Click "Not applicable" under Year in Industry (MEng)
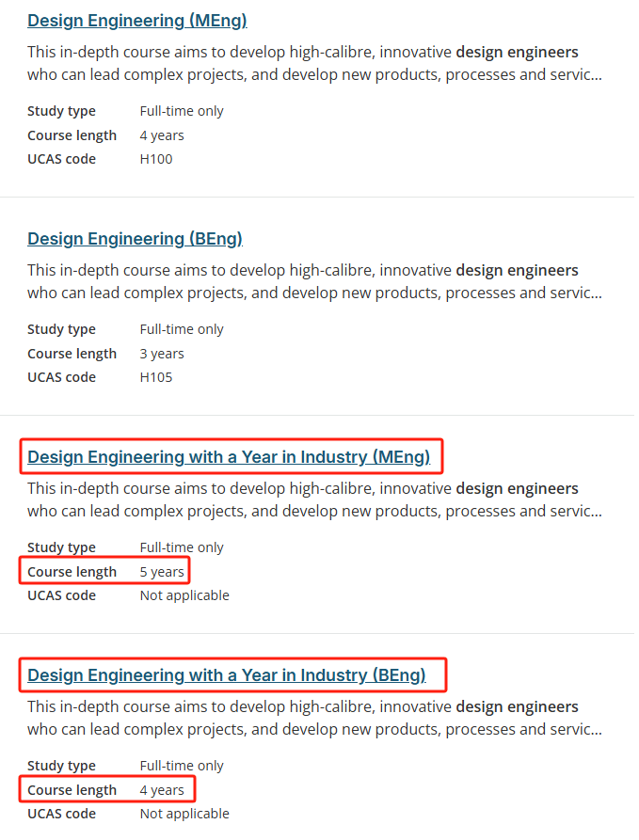This screenshot has height=840, width=639. coord(184,595)
